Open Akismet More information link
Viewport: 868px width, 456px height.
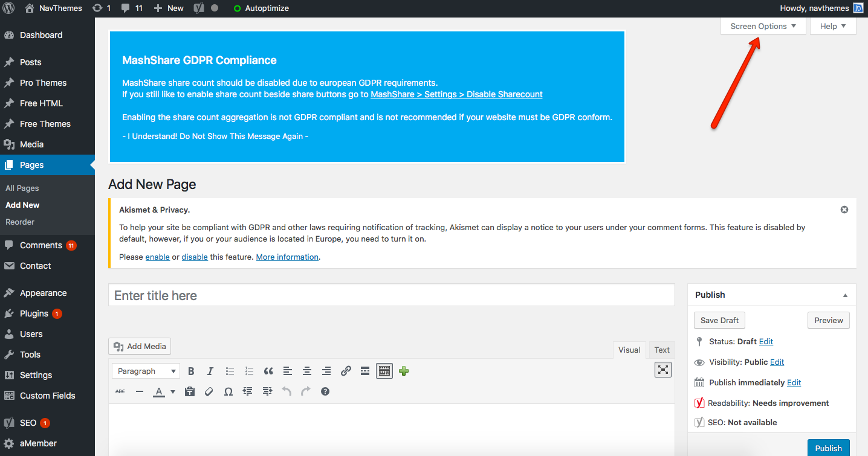(x=287, y=257)
